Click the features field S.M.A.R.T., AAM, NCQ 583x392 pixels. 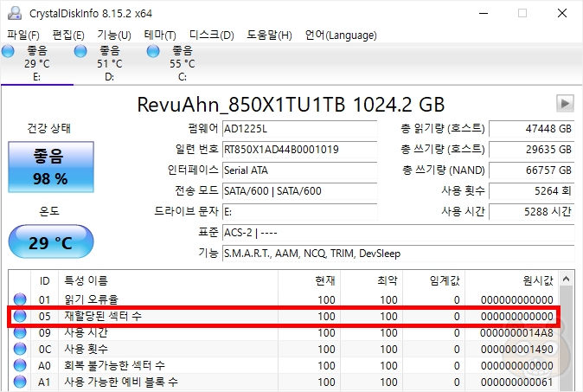(398, 254)
